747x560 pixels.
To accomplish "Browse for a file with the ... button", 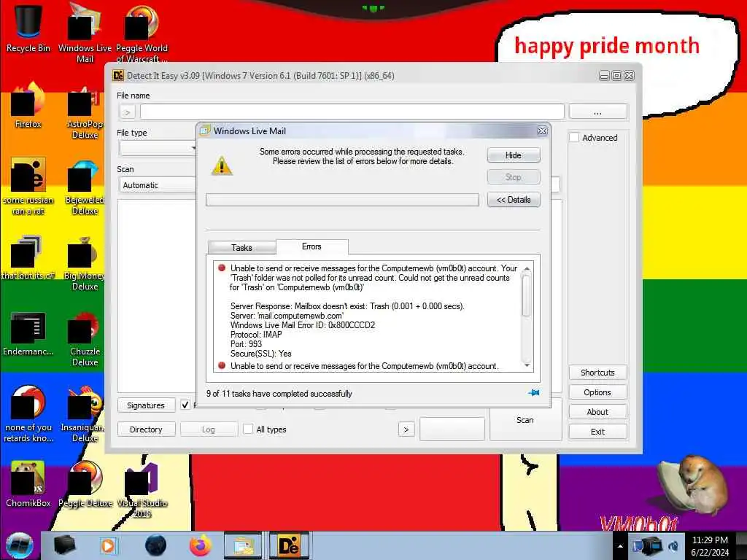I will tap(598, 112).
